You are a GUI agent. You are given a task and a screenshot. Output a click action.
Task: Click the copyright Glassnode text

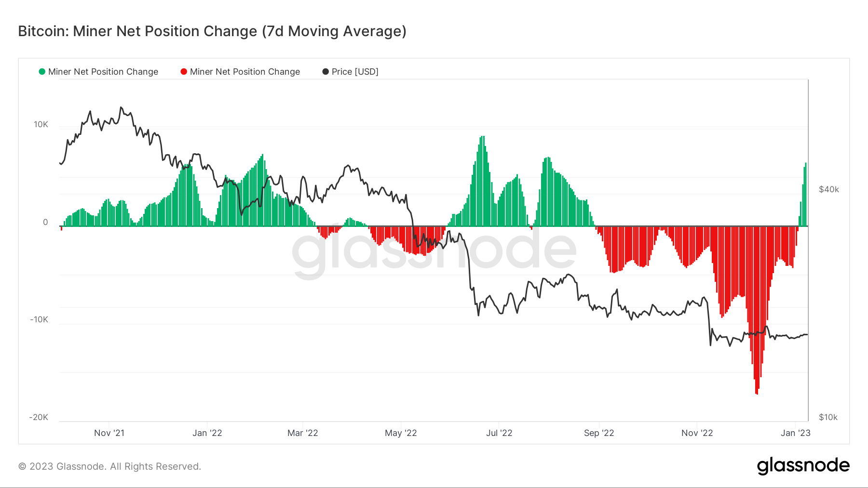pyautogui.click(x=109, y=466)
